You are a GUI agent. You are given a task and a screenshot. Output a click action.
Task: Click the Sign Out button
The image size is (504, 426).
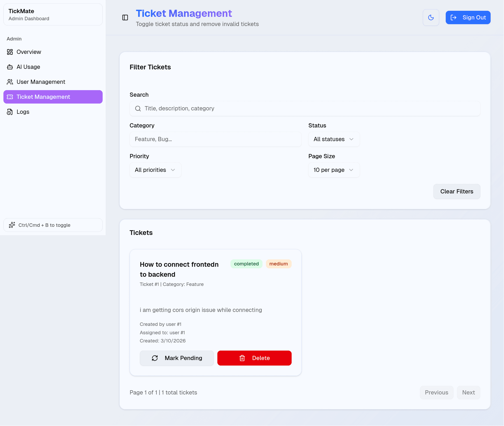tap(468, 18)
